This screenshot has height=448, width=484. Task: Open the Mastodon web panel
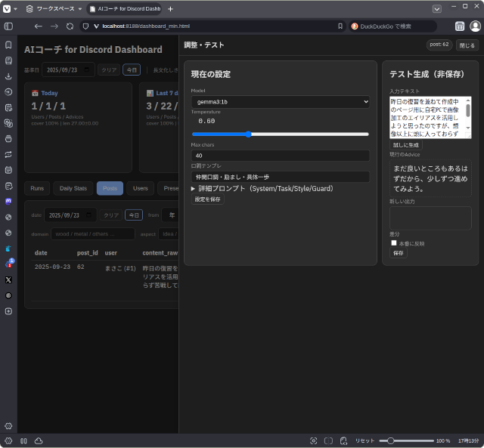point(8,202)
